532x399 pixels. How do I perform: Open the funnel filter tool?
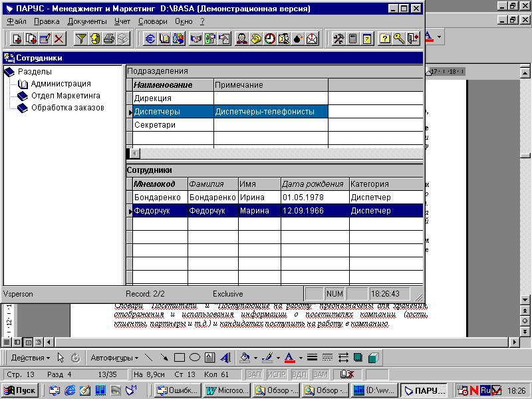80,39
